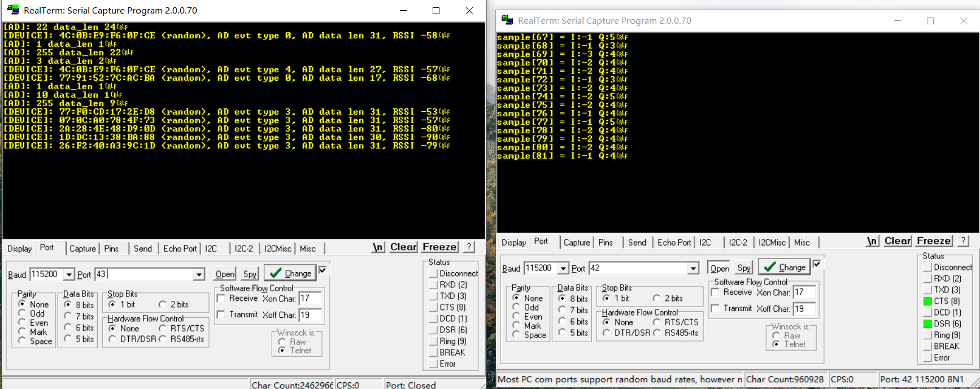980x389 pixels.
Task: Click the \n newline button in the port 43 window
Action: (378, 247)
